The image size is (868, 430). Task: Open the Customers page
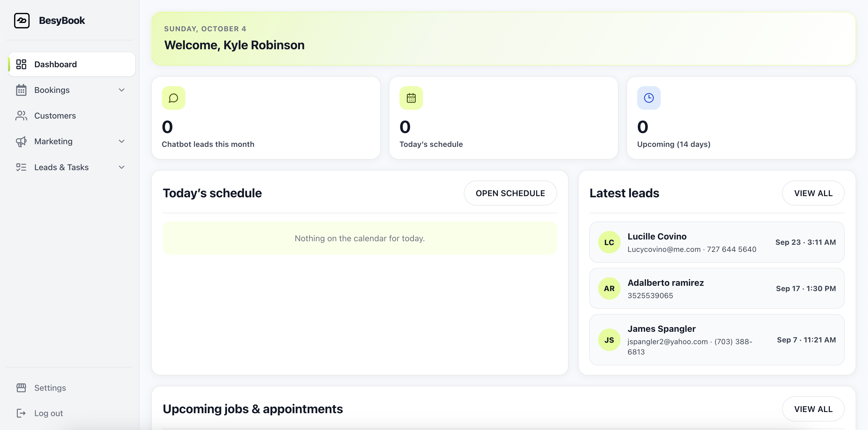point(72,116)
